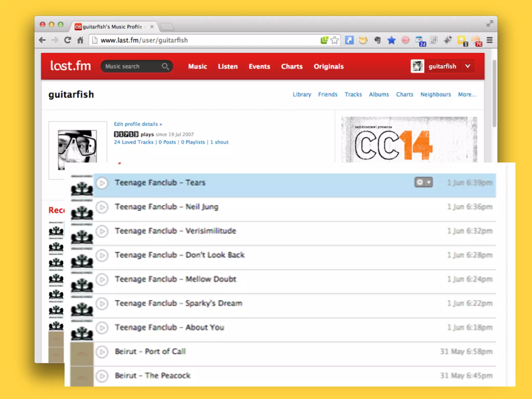Screen dimensions: 532x399
Task: Click the Evernote elephant extension icon
Action: click(377, 40)
